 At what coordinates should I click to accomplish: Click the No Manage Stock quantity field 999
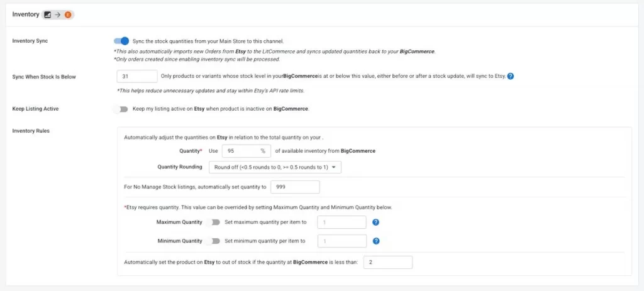point(295,187)
